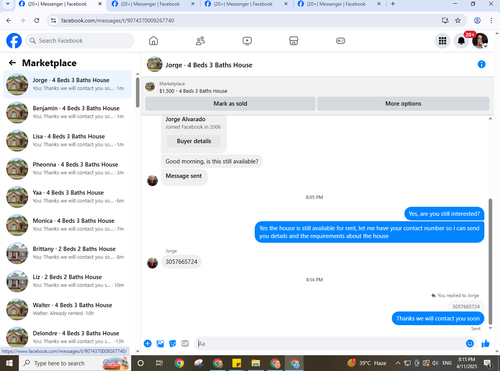The height and width of the screenshot is (371, 500).
Task: Choose a sticker icon in composer
Action: click(x=173, y=343)
